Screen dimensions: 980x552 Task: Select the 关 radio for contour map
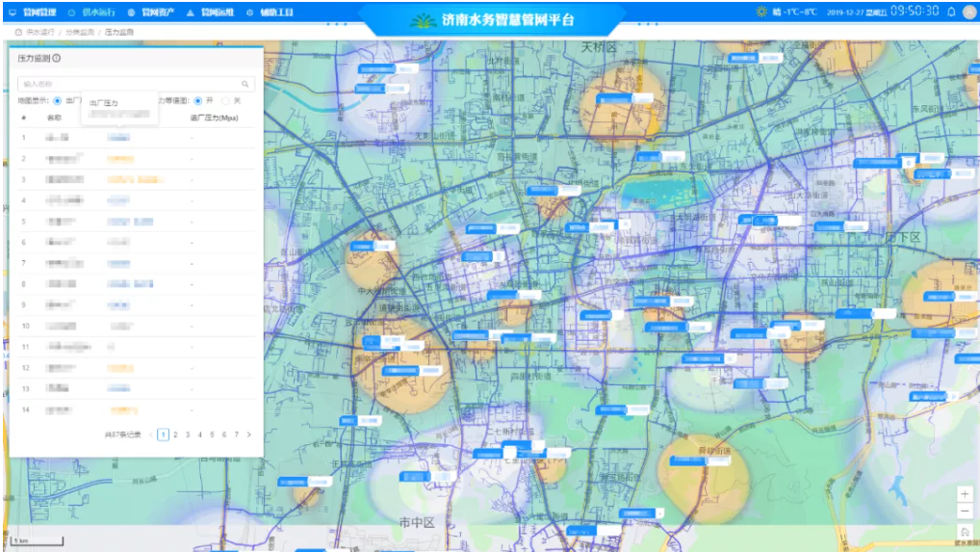tap(225, 100)
